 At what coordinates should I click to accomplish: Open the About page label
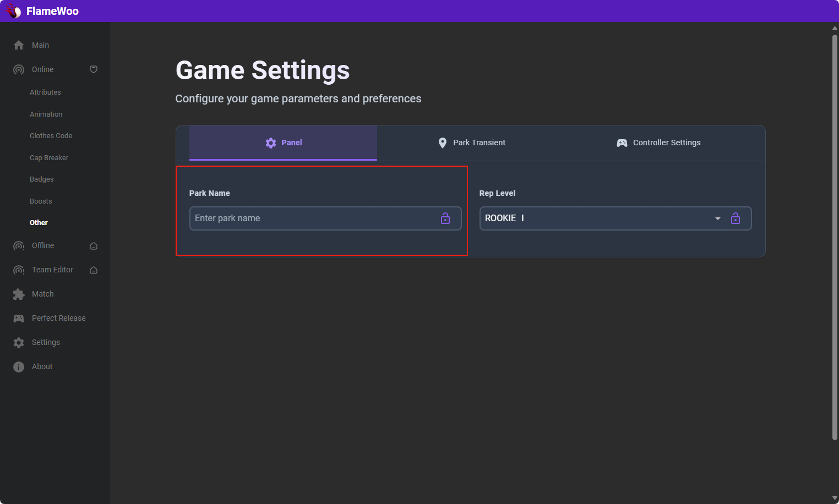42,366
